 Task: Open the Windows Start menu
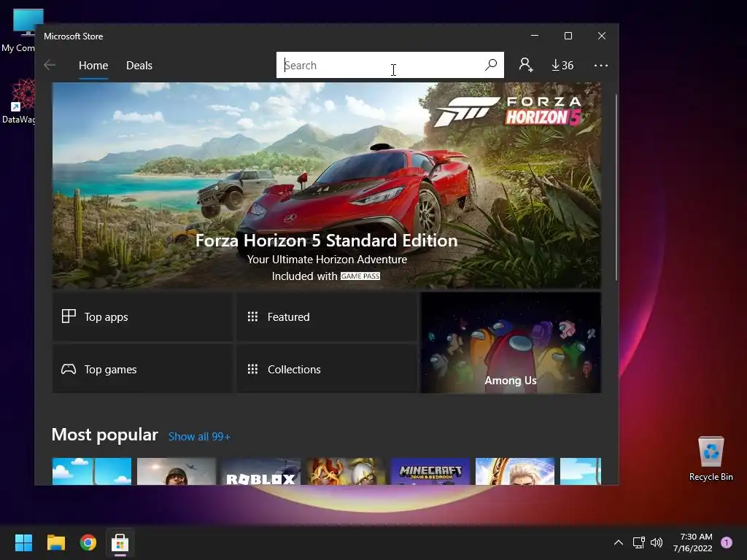[23, 542]
